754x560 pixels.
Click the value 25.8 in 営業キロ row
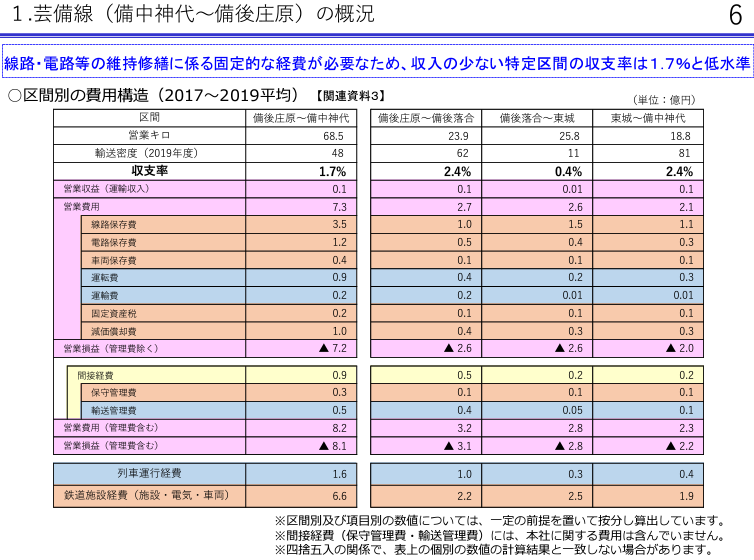tap(569, 136)
